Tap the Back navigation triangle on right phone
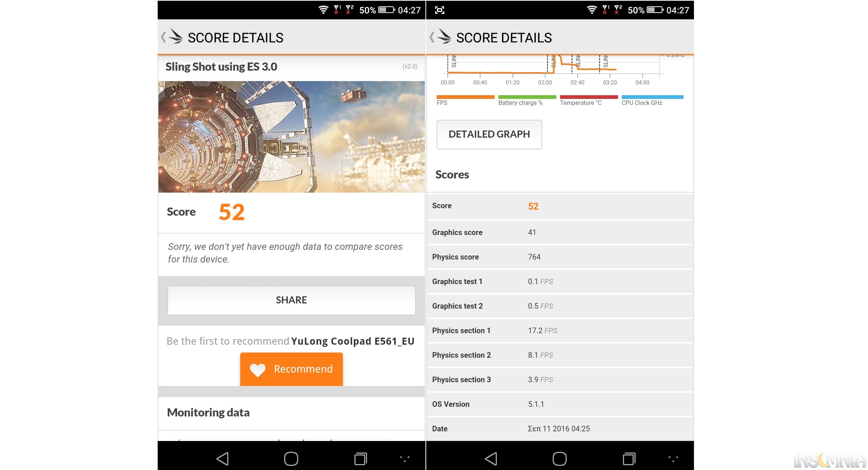 pyautogui.click(x=491, y=458)
